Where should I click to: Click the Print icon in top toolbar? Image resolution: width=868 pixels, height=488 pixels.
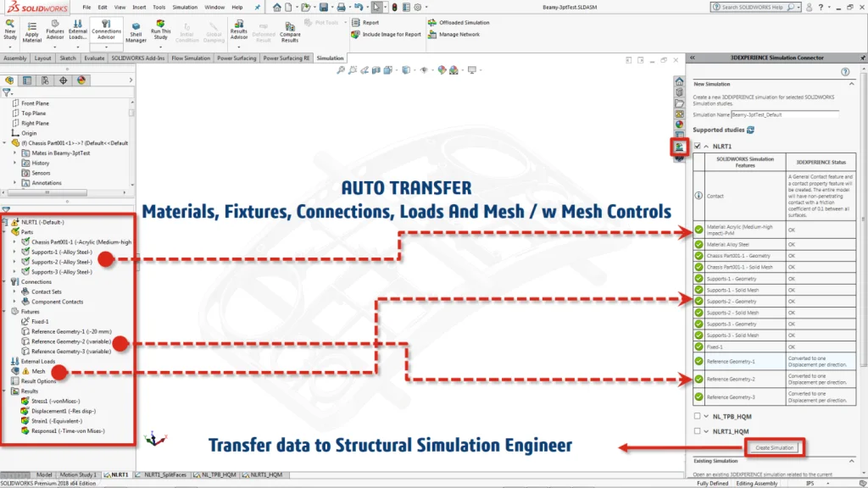click(x=341, y=7)
